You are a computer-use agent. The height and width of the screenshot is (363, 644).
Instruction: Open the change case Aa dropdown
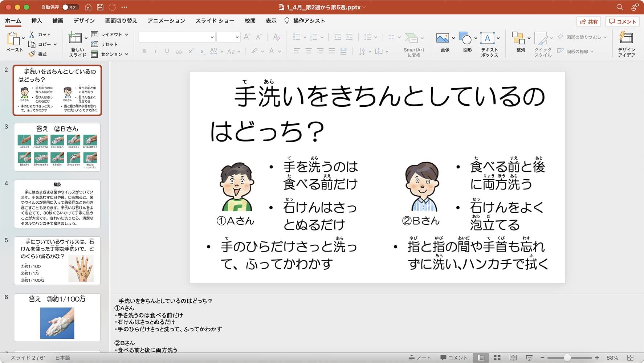tap(234, 52)
